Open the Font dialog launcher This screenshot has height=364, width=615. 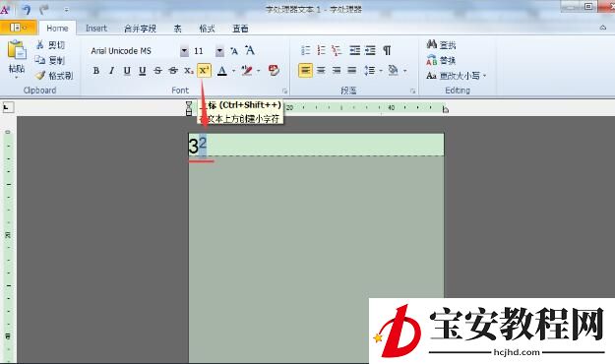coord(284,91)
